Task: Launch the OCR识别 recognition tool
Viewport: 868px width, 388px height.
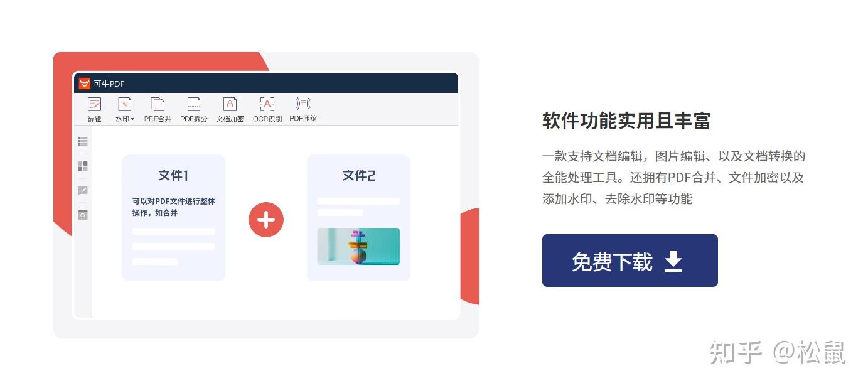Action: coord(267,109)
